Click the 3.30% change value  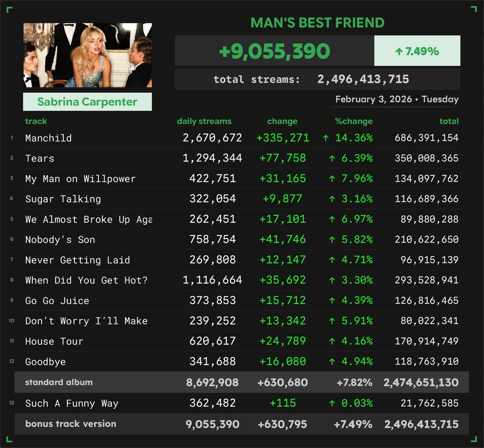tap(351, 280)
